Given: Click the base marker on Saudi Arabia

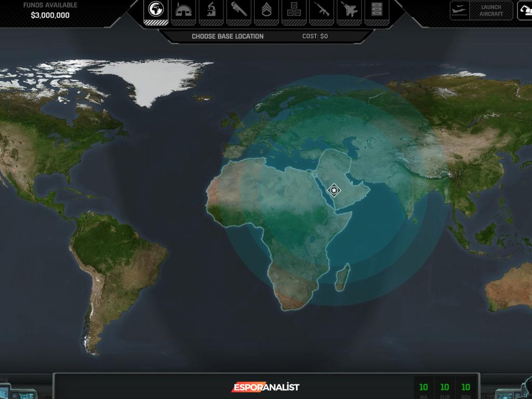Looking at the screenshot, I should [334, 190].
